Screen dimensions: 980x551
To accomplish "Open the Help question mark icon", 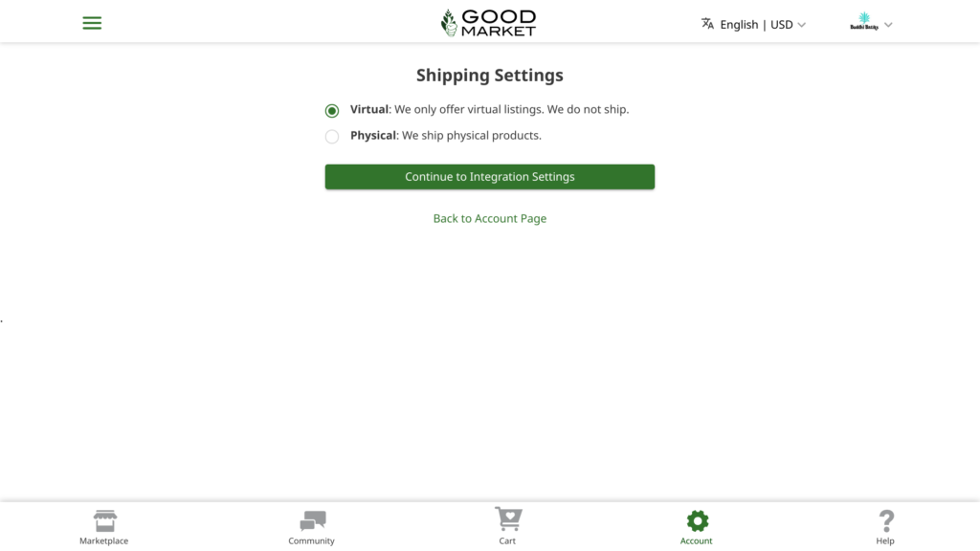I will (886, 521).
